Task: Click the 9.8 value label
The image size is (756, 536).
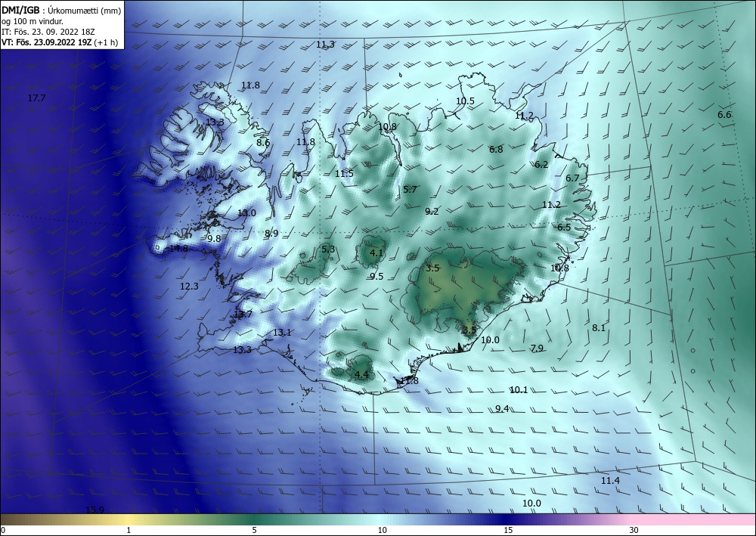Action: [214, 239]
